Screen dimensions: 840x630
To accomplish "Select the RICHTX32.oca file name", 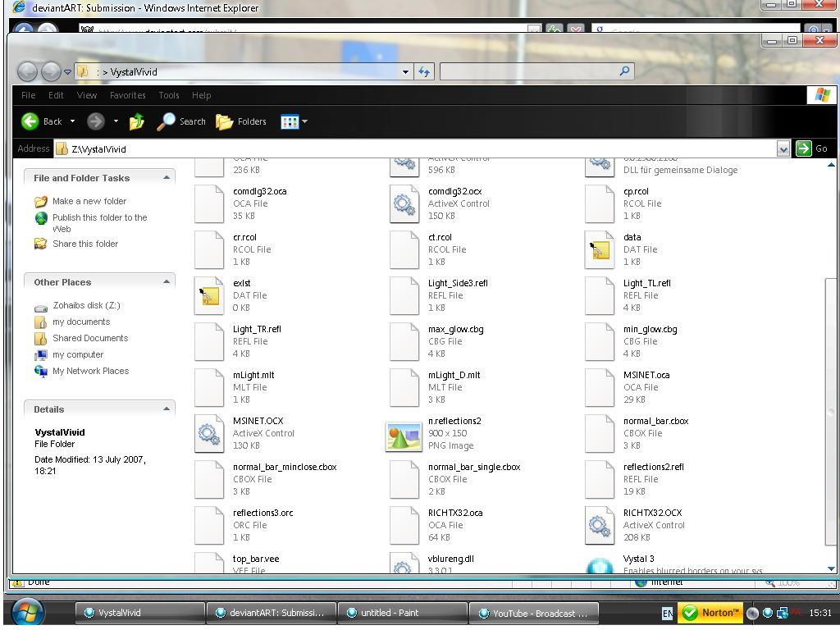I will pyautogui.click(x=455, y=514).
